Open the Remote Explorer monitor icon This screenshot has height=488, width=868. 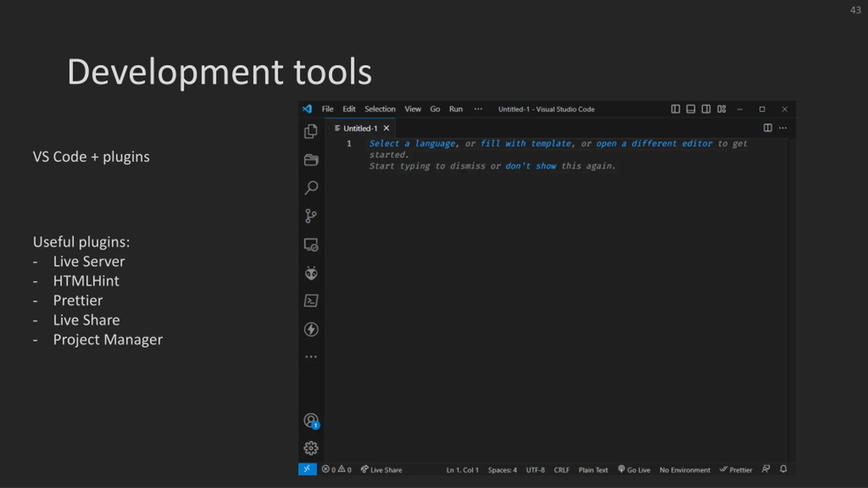pos(311,244)
